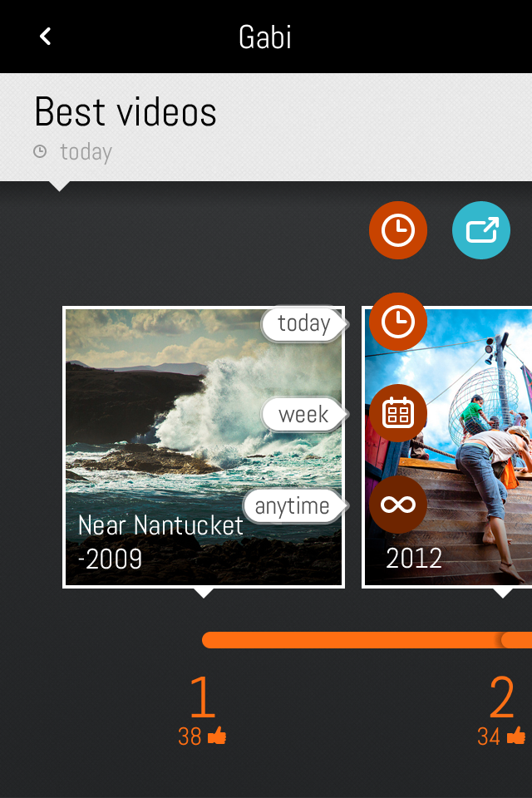
Task: Click the '2012' caption text
Action: 414,559
